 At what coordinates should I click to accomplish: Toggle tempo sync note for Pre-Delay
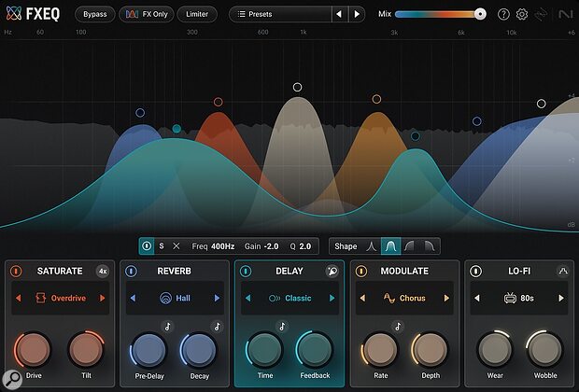click(x=168, y=327)
